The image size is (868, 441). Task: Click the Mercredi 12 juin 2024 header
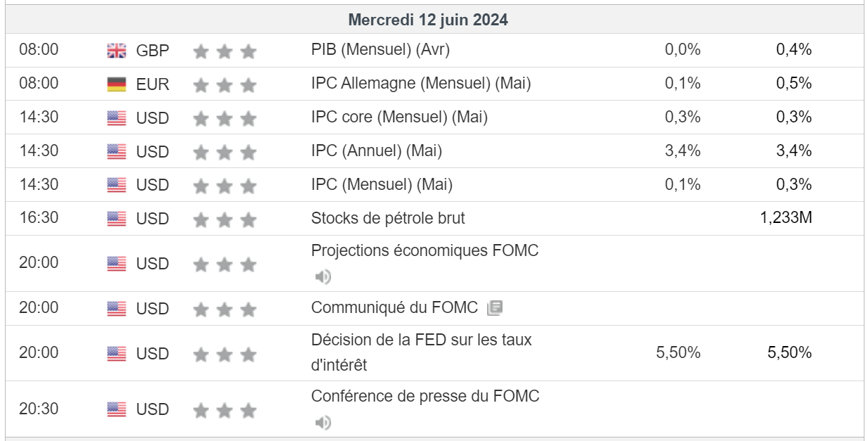click(428, 20)
